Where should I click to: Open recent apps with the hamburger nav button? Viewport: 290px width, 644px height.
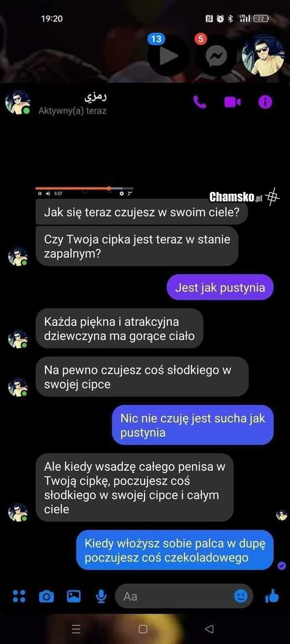pyautogui.click(x=76, y=629)
